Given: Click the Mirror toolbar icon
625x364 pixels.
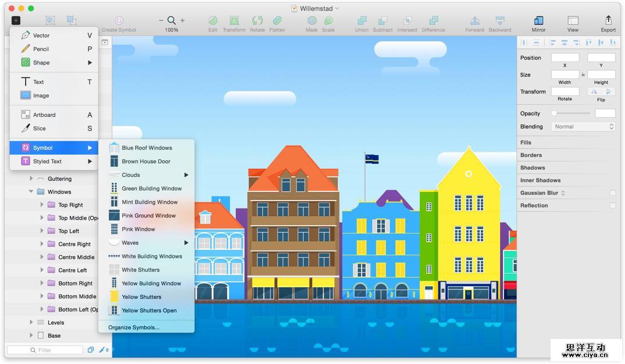Looking at the screenshot, I should tap(538, 21).
